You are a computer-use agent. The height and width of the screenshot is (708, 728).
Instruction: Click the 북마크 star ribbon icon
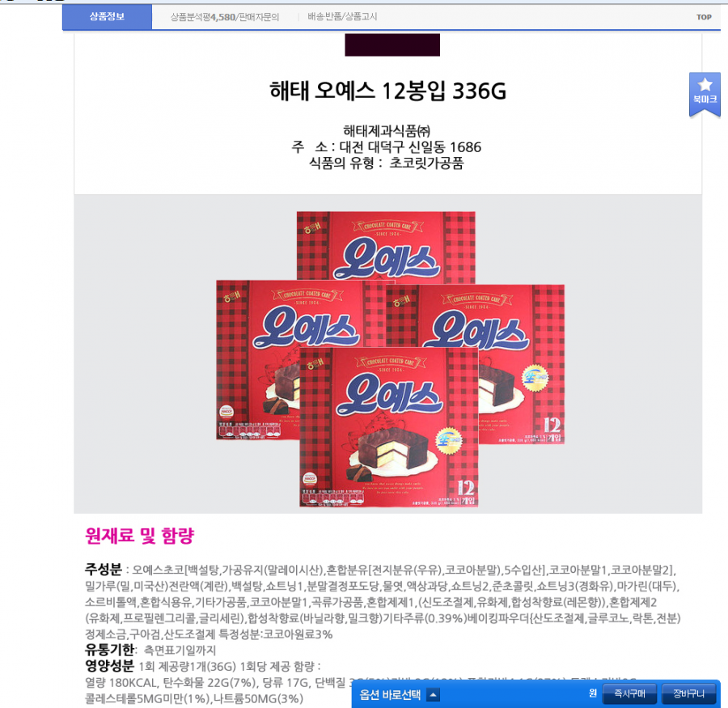coord(705,95)
